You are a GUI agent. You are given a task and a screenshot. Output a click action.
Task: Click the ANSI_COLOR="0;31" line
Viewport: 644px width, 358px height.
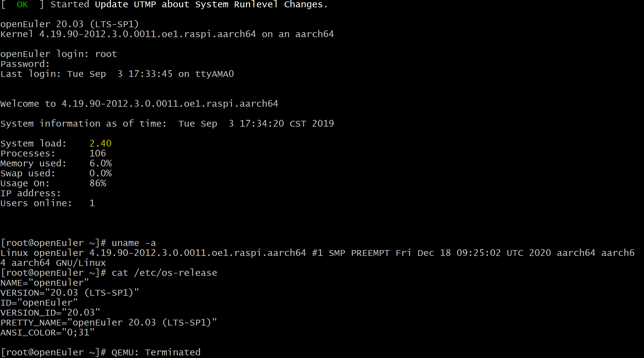click(47, 333)
